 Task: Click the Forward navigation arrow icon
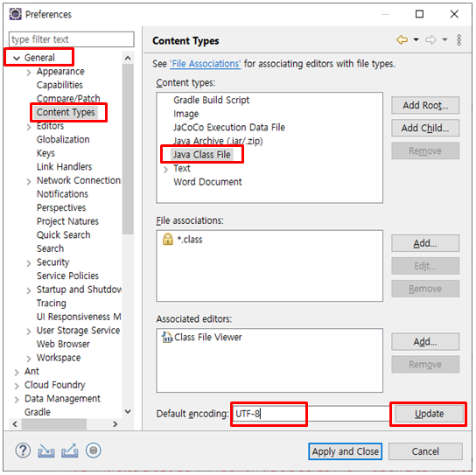pyautogui.click(x=430, y=39)
